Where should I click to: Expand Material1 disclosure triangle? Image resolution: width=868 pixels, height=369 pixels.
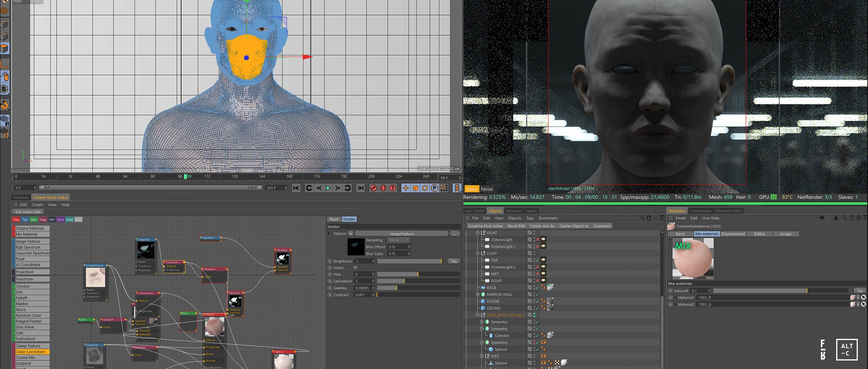click(676, 297)
